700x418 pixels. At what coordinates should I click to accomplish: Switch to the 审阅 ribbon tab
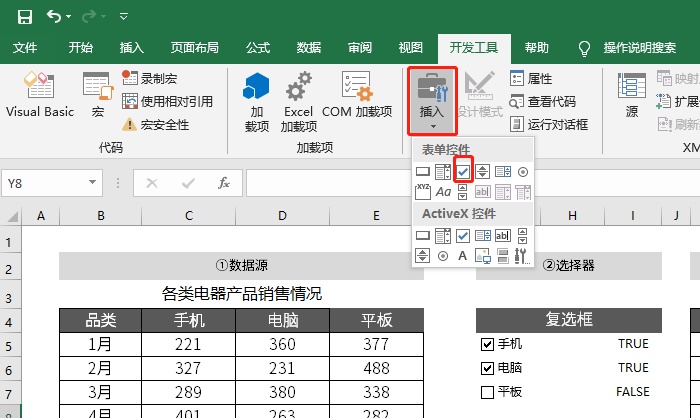360,47
